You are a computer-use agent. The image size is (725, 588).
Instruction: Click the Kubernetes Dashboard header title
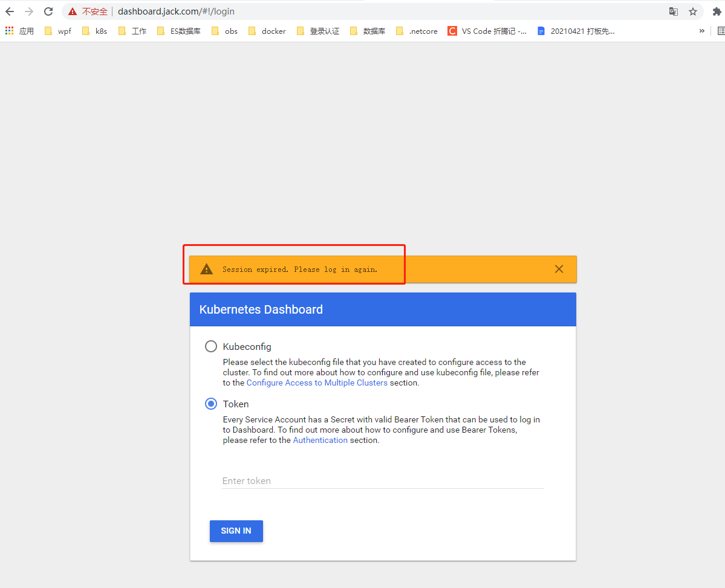coord(261,309)
